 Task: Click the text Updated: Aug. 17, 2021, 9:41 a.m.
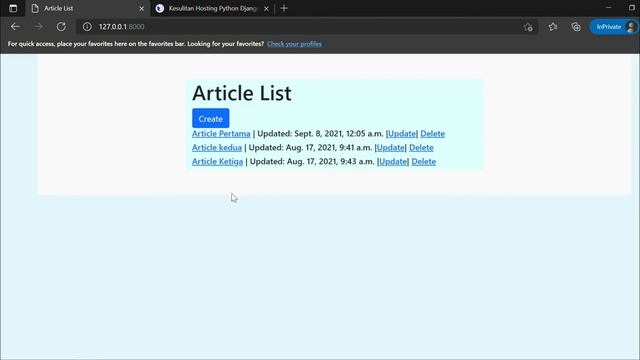click(x=311, y=147)
